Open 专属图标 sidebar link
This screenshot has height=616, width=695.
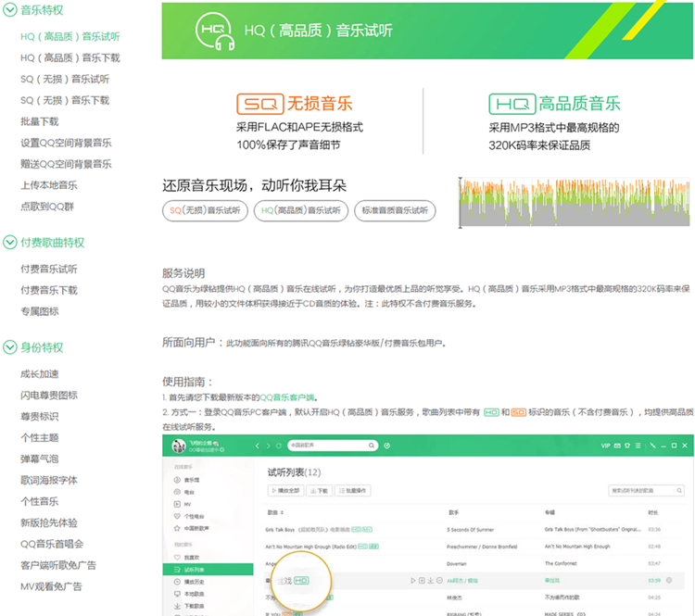pyautogui.click(x=40, y=311)
